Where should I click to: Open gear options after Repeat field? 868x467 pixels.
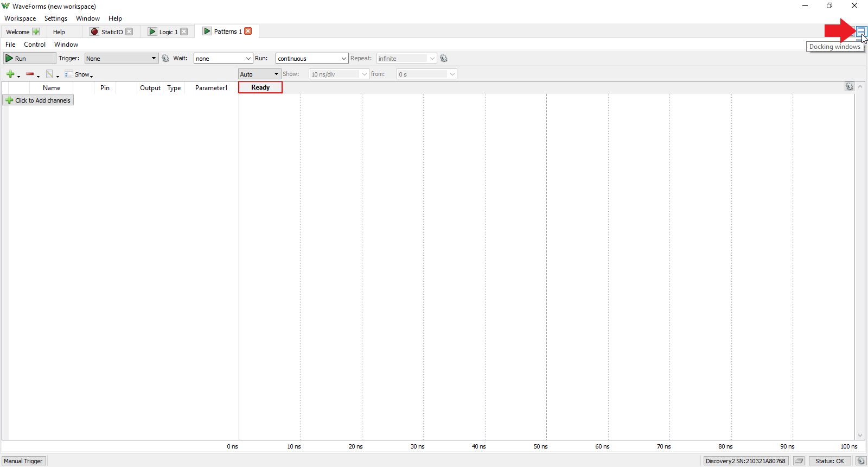point(444,58)
